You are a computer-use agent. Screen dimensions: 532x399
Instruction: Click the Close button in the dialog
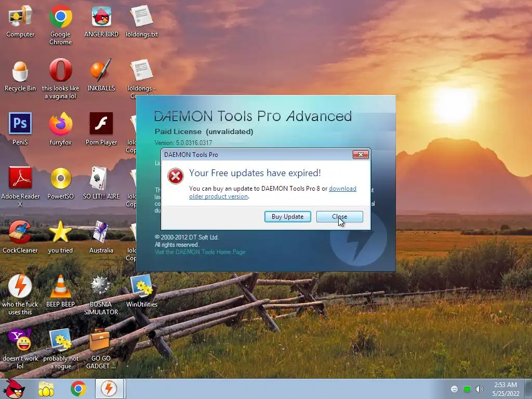point(339,217)
